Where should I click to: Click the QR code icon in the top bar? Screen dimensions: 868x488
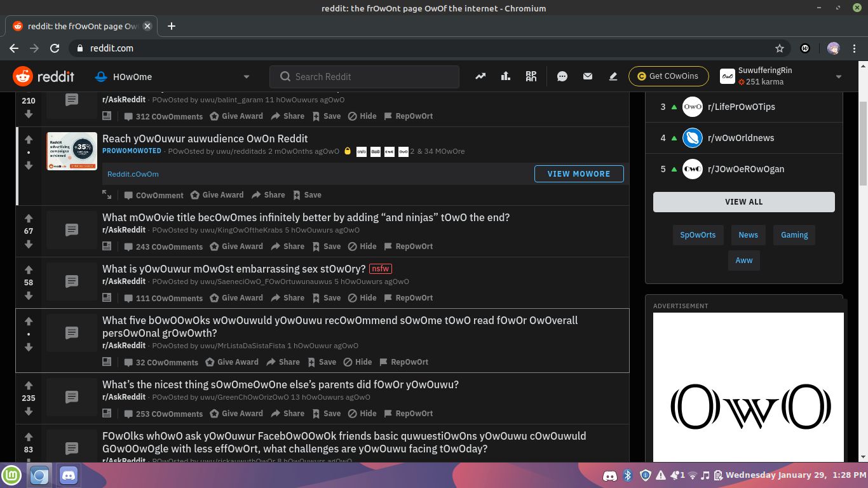click(x=531, y=76)
